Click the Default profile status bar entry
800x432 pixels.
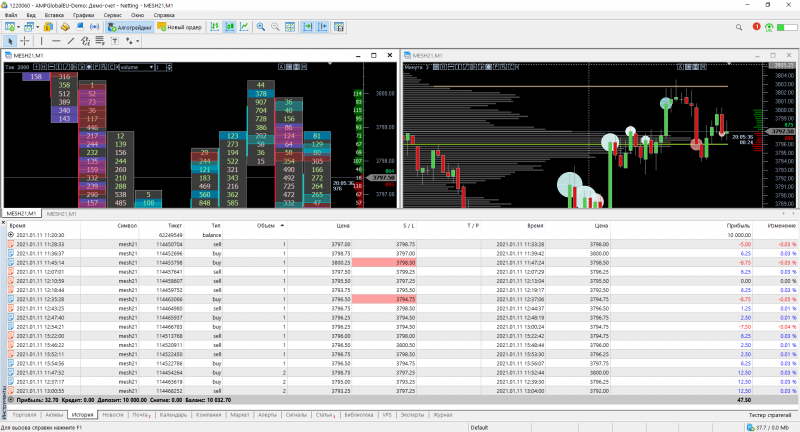tap(479, 427)
